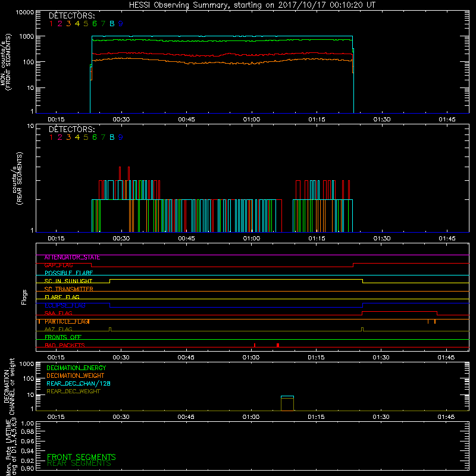Click the thin BAD_PACKETS marker at 01:00
Viewport: 476px width, 476px height.
pyautogui.click(x=255, y=345)
